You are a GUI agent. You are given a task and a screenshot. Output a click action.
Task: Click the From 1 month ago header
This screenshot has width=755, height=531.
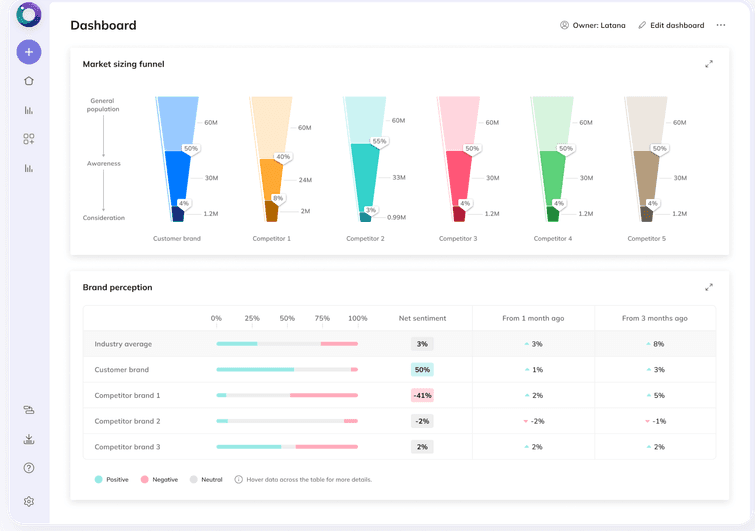(533, 318)
